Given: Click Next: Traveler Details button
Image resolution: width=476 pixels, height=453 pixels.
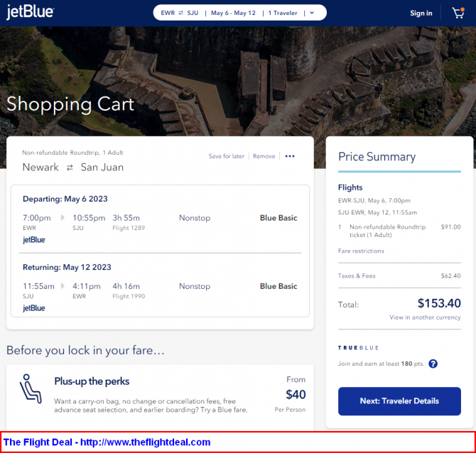Looking at the screenshot, I should point(399,400).
